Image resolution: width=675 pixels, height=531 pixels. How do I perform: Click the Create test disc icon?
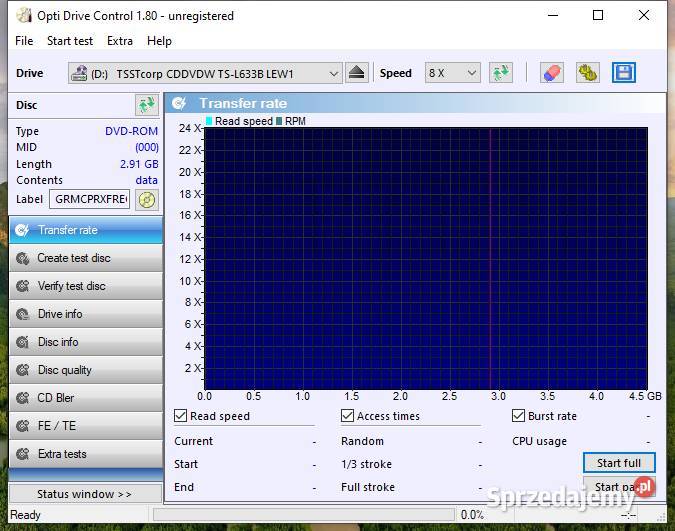coord(22,258)
